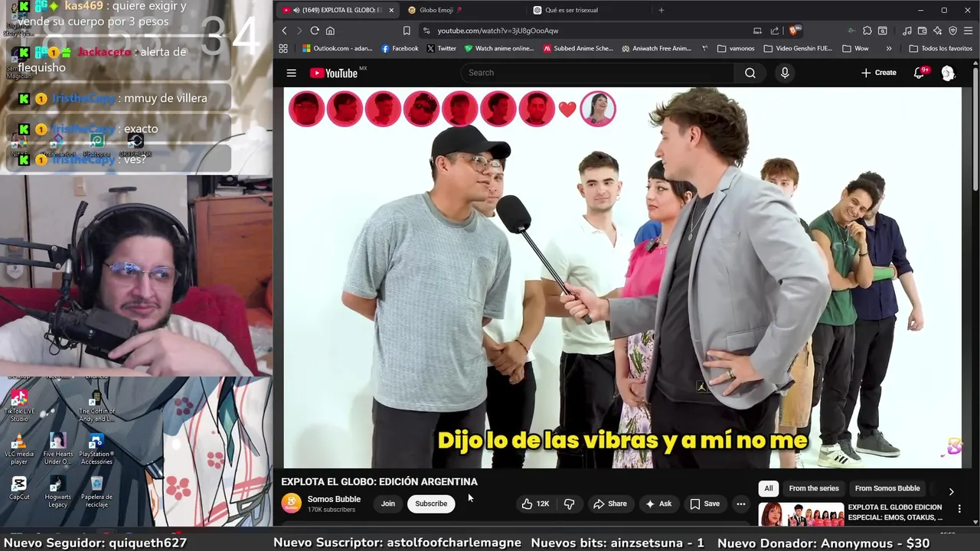
Task: Open the three-dot more actions button
Action: 740,504
